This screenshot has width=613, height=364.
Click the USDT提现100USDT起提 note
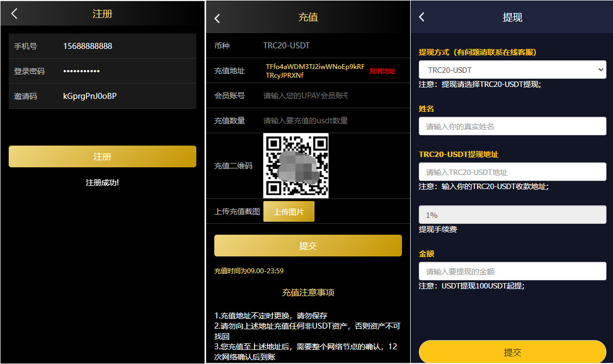(x=472, y=286)
